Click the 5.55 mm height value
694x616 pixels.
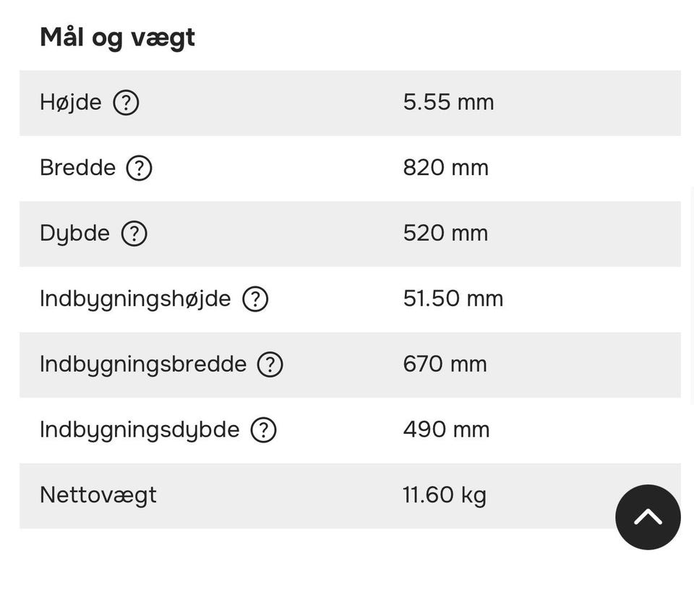448,103
